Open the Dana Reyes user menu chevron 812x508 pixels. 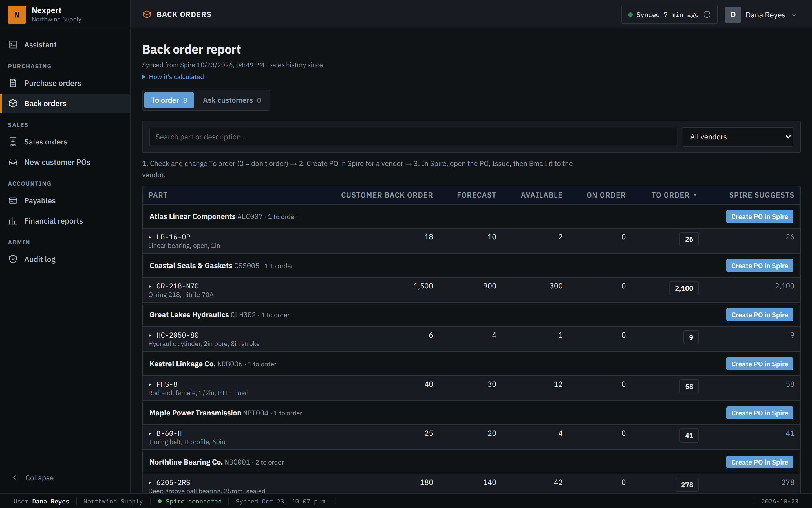(794, 15)
